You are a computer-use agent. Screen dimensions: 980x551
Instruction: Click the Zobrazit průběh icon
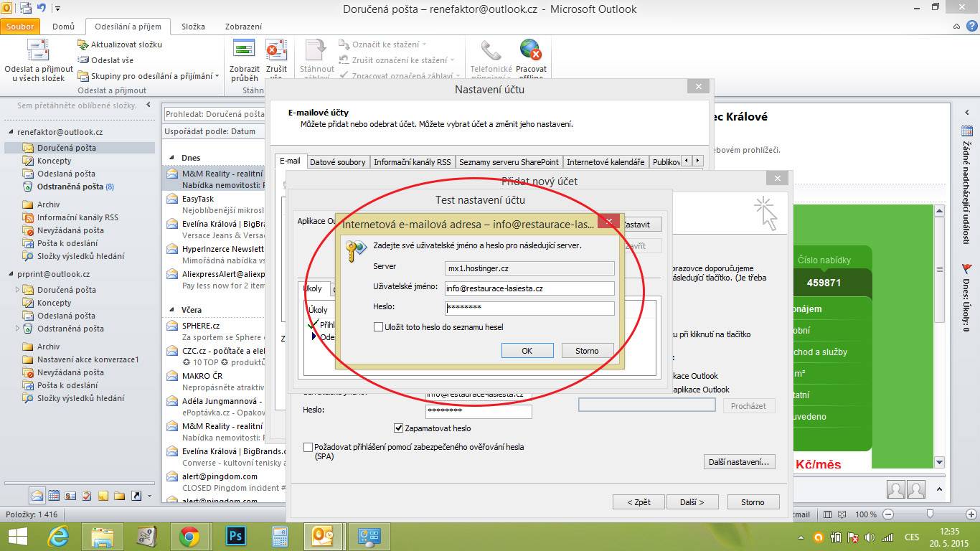click(245, 50)
